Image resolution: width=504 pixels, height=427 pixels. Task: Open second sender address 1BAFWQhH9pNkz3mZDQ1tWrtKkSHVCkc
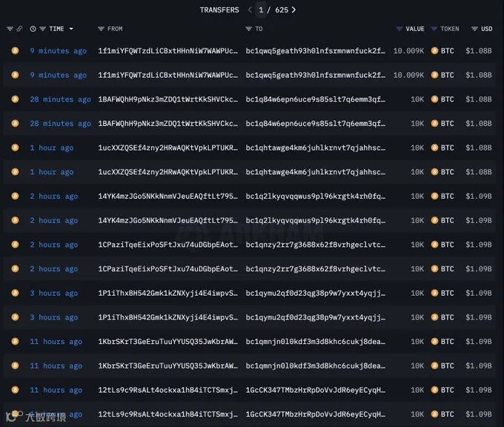click(x=168, y=124)
